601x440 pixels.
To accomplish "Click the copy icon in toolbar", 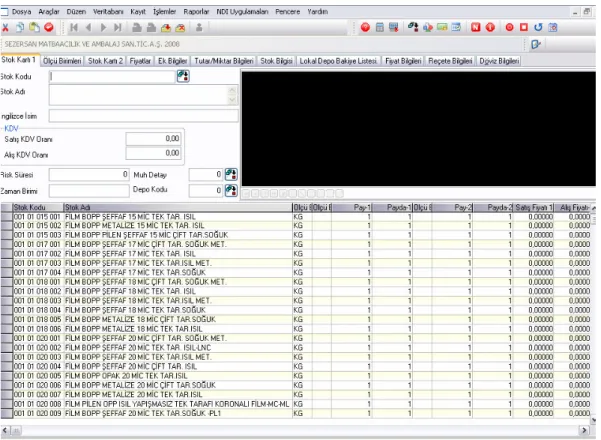I will (x=20, y=28).
